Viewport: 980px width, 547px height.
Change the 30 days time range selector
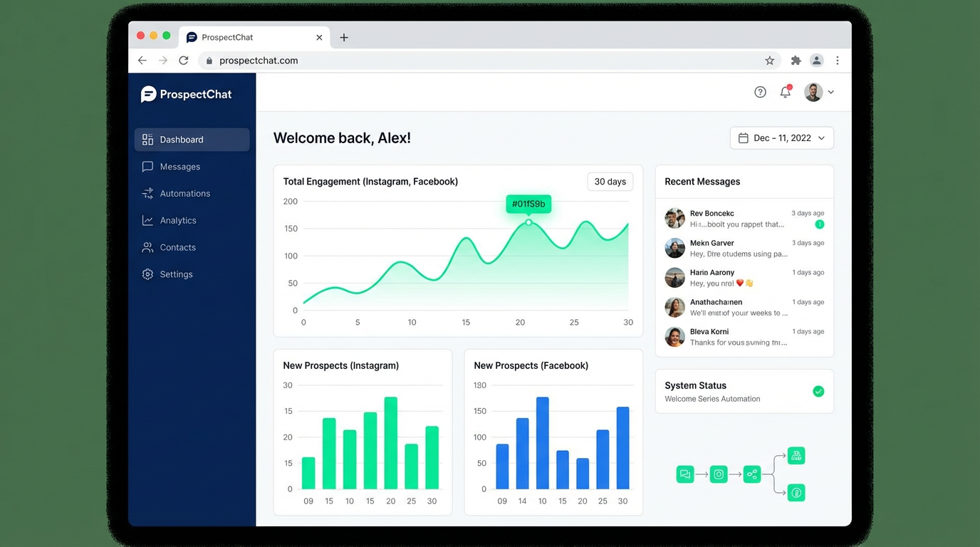click(x=610, y=182)
